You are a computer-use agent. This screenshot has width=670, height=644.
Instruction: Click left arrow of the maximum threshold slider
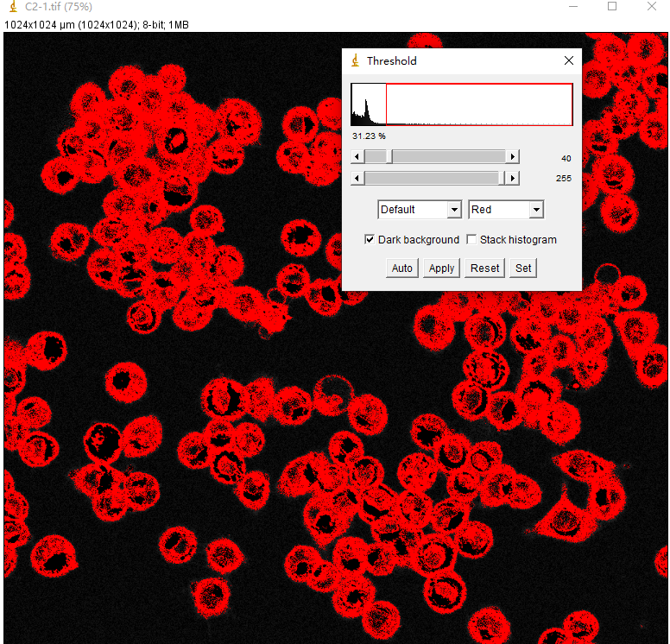tap(357, 178)
